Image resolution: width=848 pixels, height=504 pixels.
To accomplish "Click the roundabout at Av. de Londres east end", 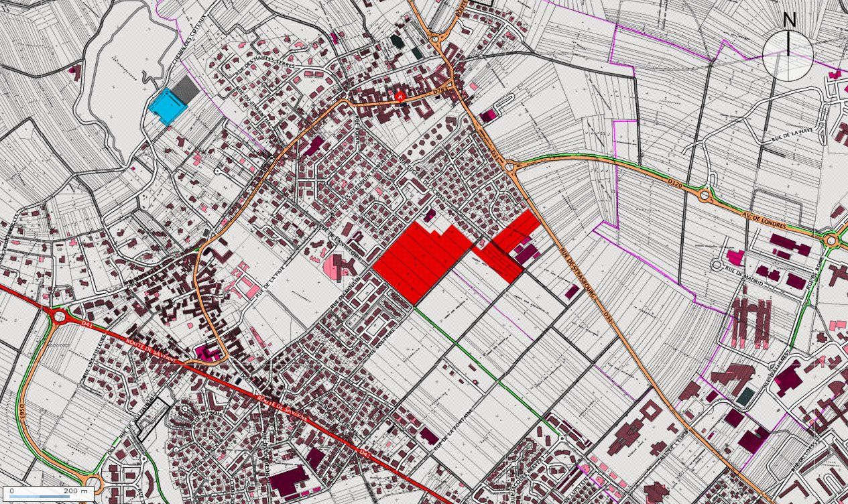I will (831, 241).
